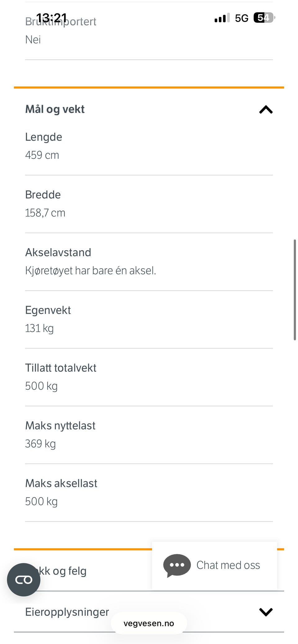
Task: Tap the Maks nyttelast 369 kg value
Action: click(x=41, y=444)
